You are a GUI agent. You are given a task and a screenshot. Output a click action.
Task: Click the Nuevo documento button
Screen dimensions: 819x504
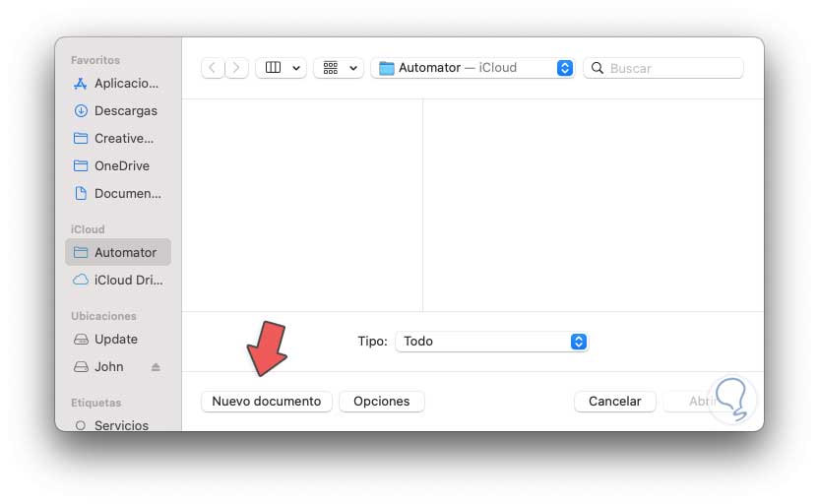point(267,401)
